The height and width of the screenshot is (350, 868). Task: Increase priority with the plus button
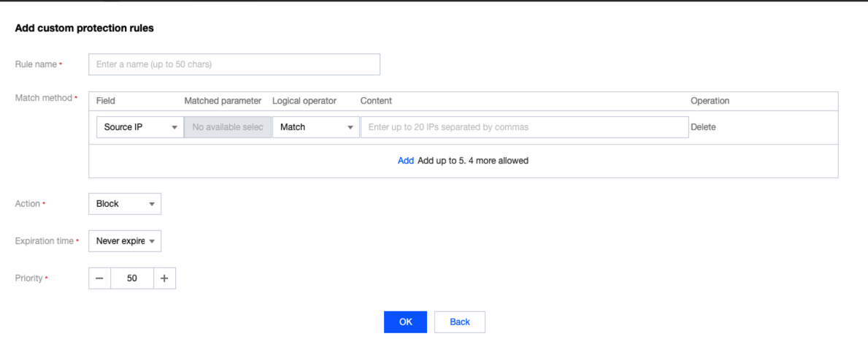click(x=164, y=278)
